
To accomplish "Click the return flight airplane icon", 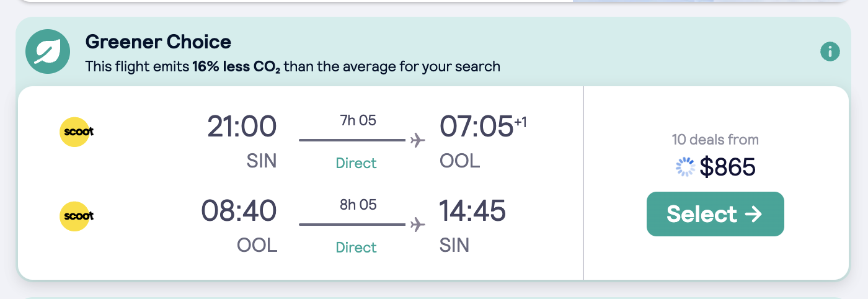I will tap(418, 225).
